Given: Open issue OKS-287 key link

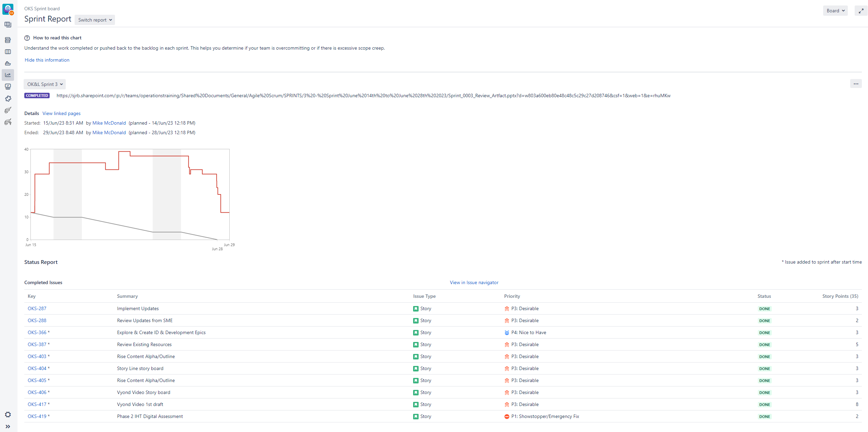Looking at the screenshot, I should [x=37, y=308].
